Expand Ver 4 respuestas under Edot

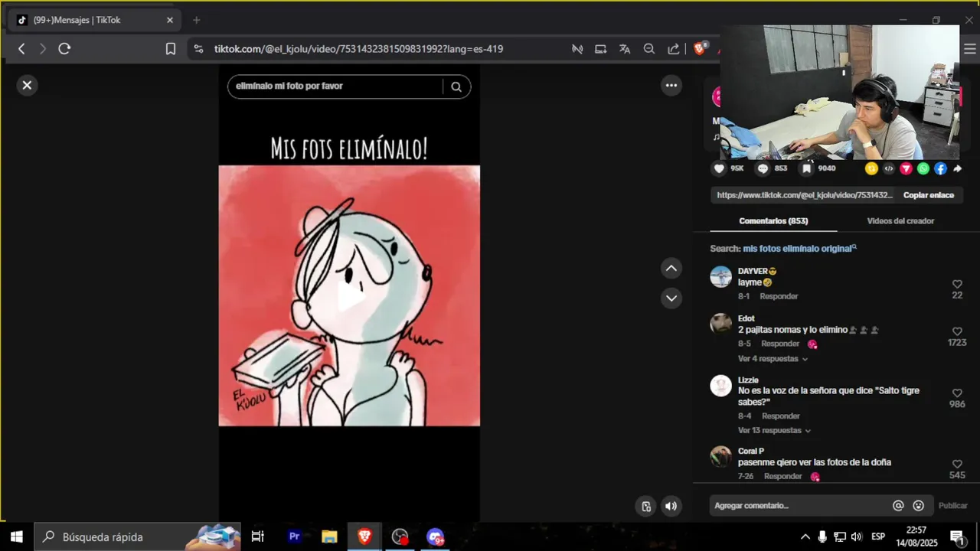click(773, 359)
